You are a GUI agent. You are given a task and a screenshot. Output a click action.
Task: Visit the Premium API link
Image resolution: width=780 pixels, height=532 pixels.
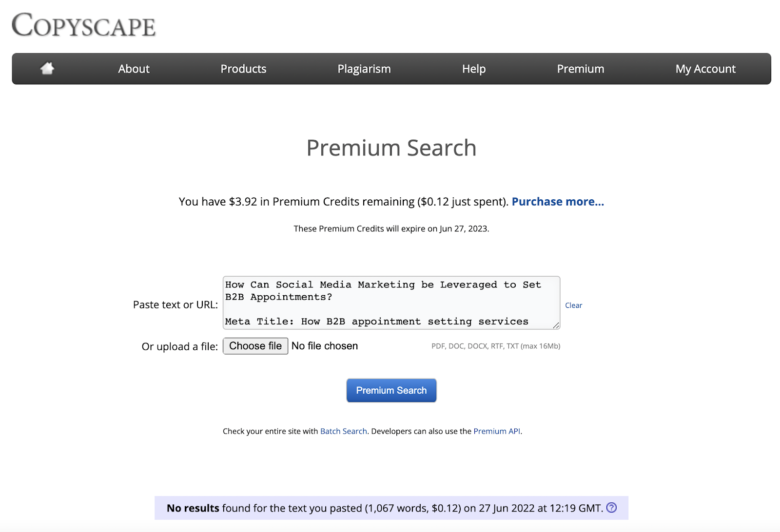pos(497,431)
